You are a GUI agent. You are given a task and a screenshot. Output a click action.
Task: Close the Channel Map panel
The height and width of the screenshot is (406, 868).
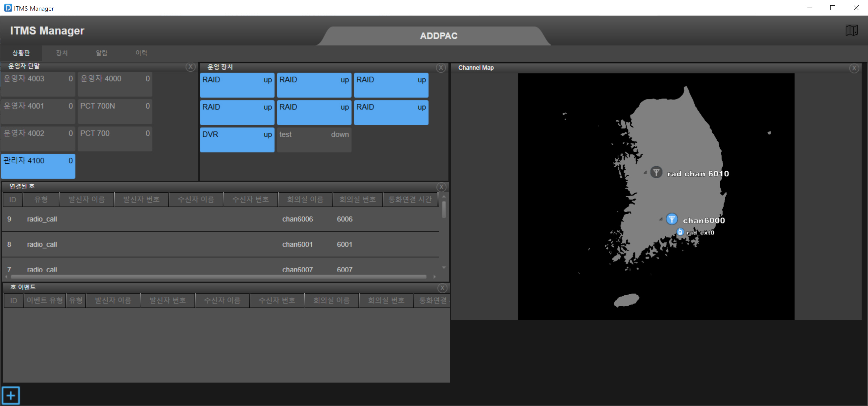click(x=854, y=69)
